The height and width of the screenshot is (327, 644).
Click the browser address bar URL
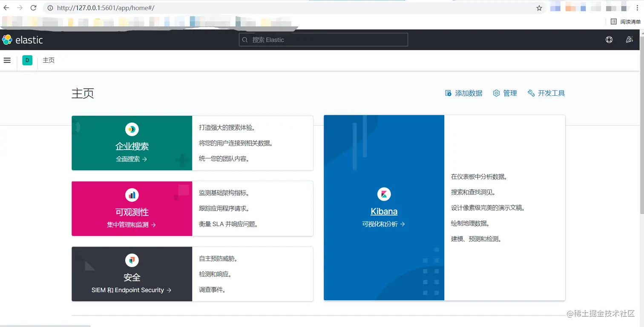[x=105, y=8]
